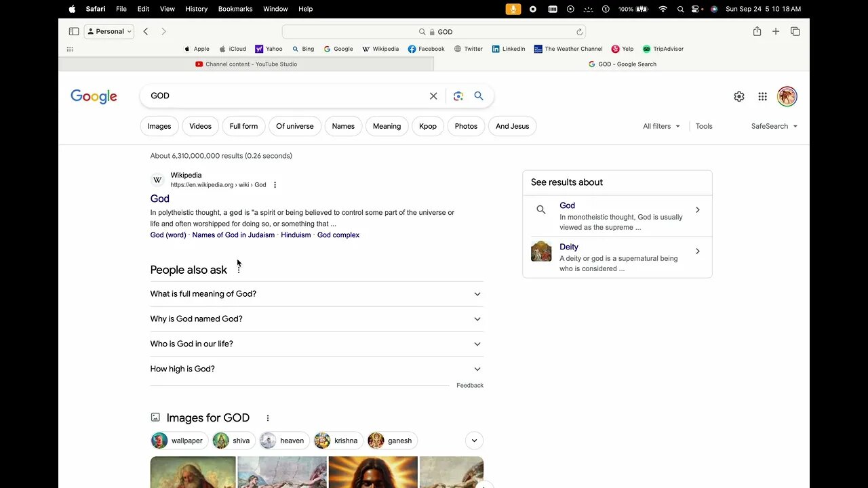Select the GOD - Google Search tab
The width and height of the screenshot is (868, 488).
pos(622,64)
